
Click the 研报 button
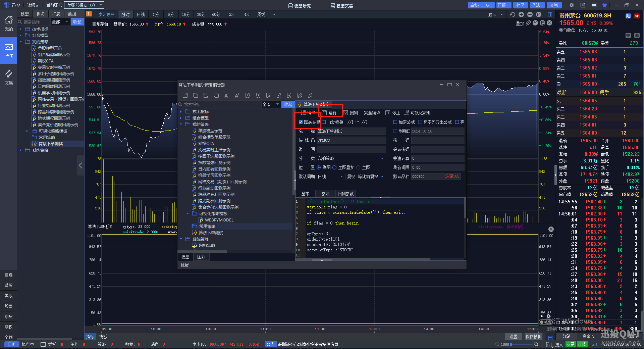point(504,5)
